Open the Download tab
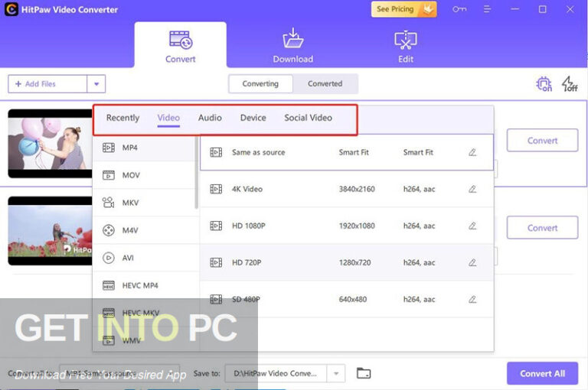Viewport: 588px width, 390px height. [x=293, y=46]
